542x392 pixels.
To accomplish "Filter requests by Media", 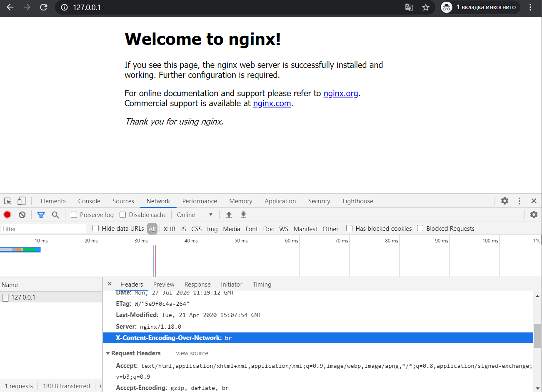I will click(232, 229).
